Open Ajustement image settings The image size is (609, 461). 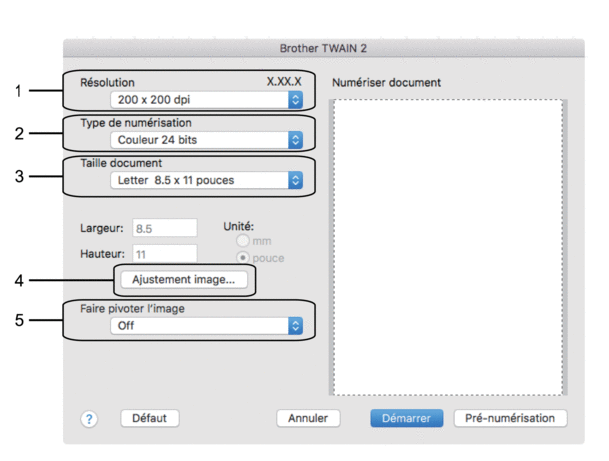coord(184,280)
